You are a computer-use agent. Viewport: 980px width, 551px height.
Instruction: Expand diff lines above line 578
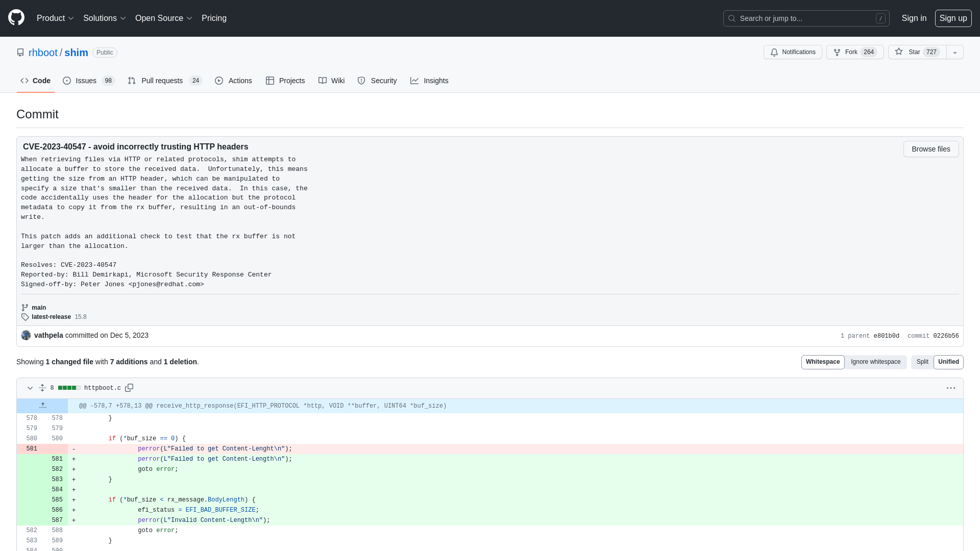click(42, 406)
